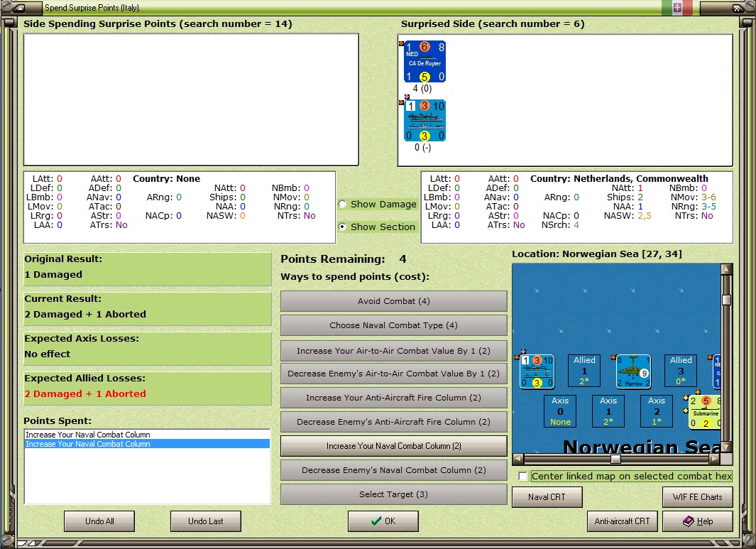This screenshot has width=756, height=549.
Task: Click the horizontal map scrollbar thumb
Action: coord(615,459)
